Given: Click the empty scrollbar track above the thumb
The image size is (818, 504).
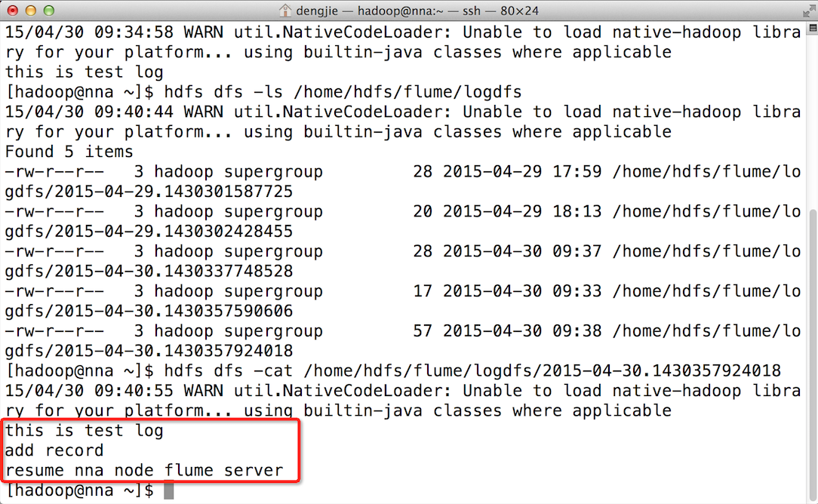Looking at the screenshot, I should click(813, 120).
